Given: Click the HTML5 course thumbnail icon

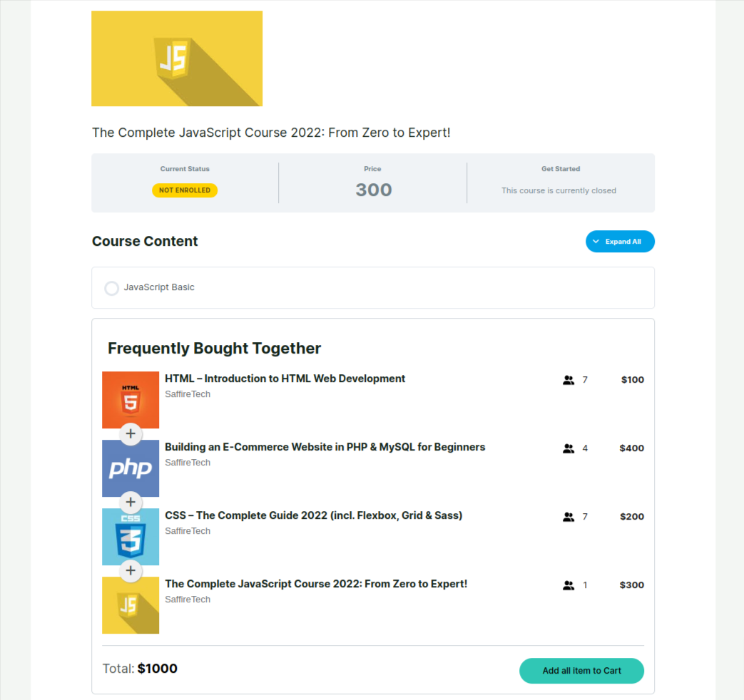Looking at the screenshot, I should (x=131, y=399).
